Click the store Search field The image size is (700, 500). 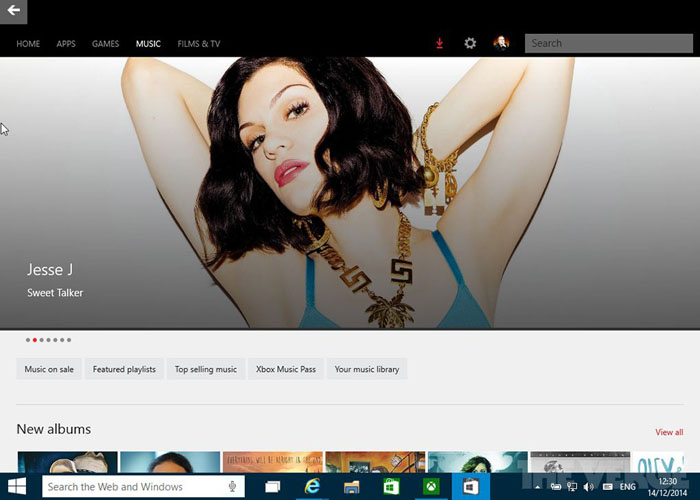click(x=608, y=43)
